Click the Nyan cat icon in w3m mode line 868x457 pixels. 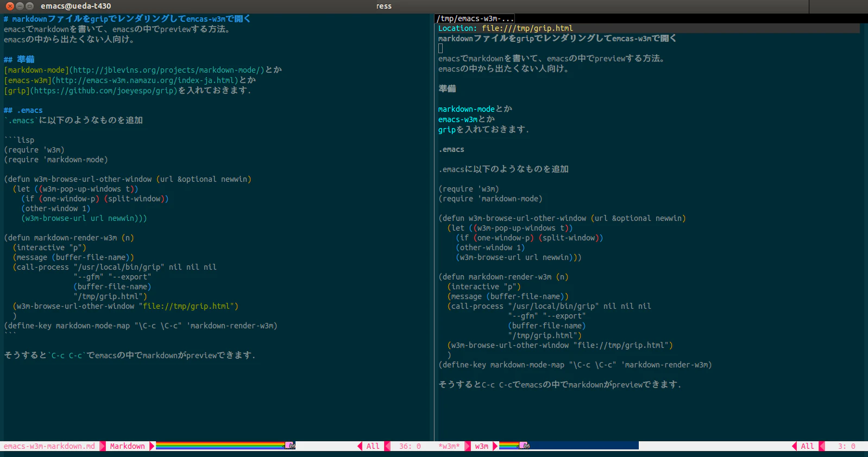[x=524, y=446]
